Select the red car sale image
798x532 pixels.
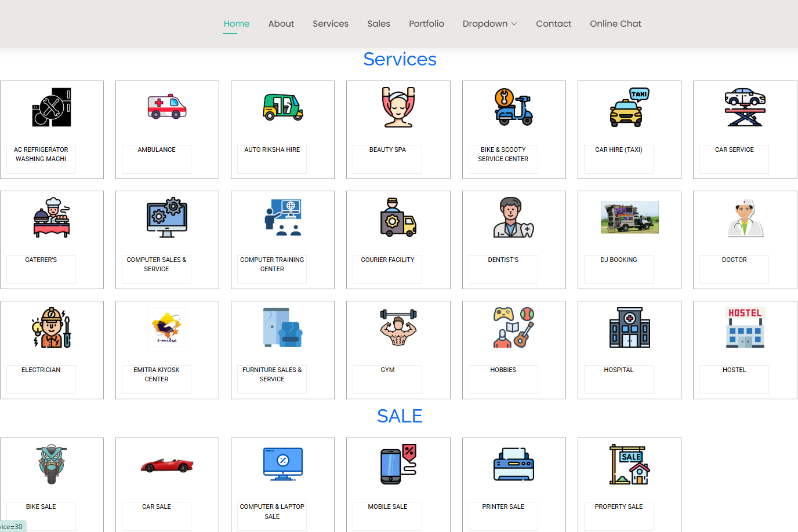167,465
